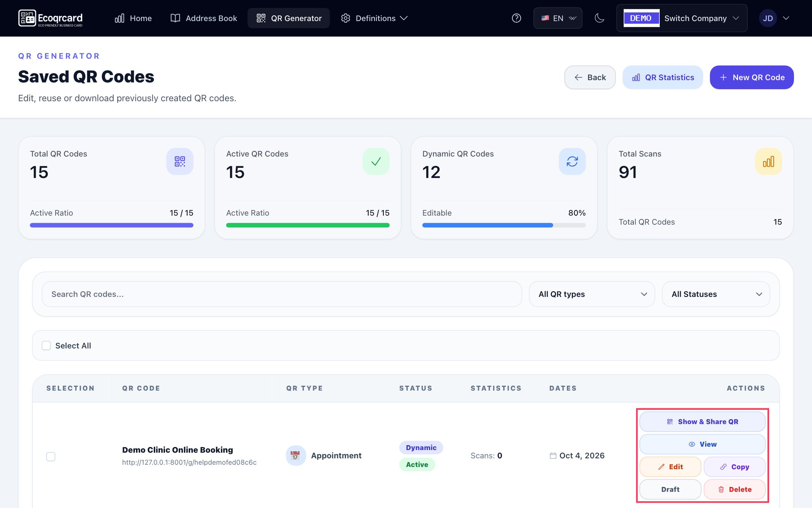
Task: Open QR Statistics
Action: (x=663, y=78)
